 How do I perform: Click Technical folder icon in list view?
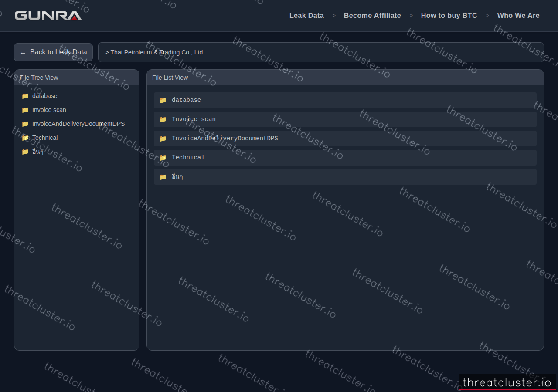coord(163,158)
